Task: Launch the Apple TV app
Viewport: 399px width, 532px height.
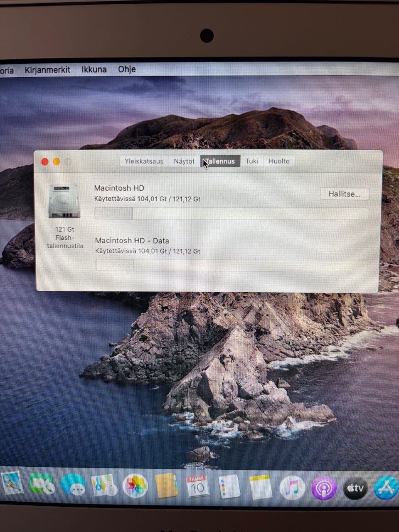Action: click(x=355, y=488)
